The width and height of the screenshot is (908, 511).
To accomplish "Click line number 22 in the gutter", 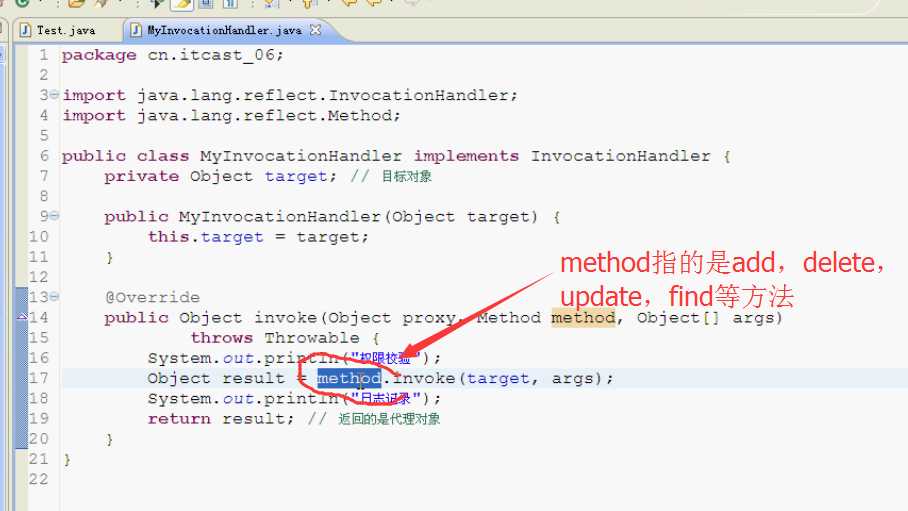I will point(38,479).
